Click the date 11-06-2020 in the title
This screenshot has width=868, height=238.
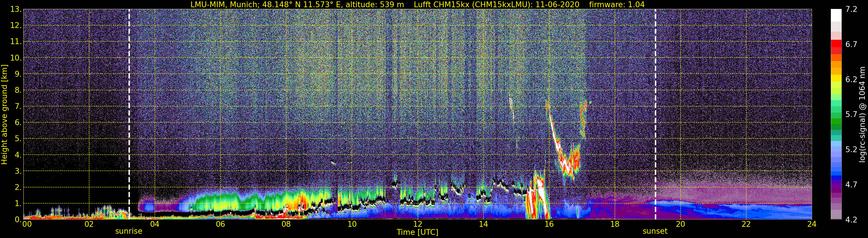tap(558, 4)
